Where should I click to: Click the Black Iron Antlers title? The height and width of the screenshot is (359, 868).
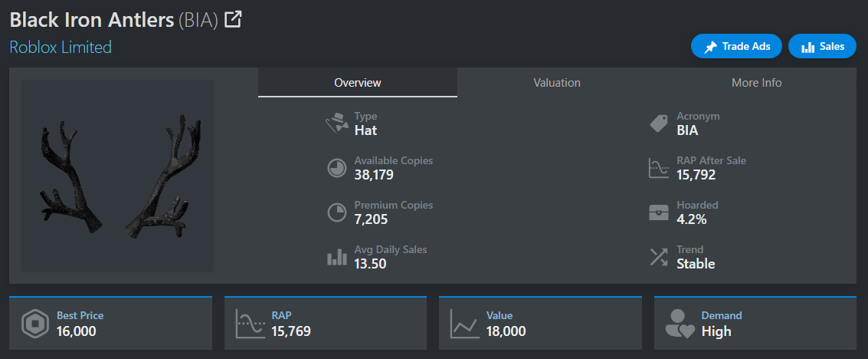tap(92, 21)
